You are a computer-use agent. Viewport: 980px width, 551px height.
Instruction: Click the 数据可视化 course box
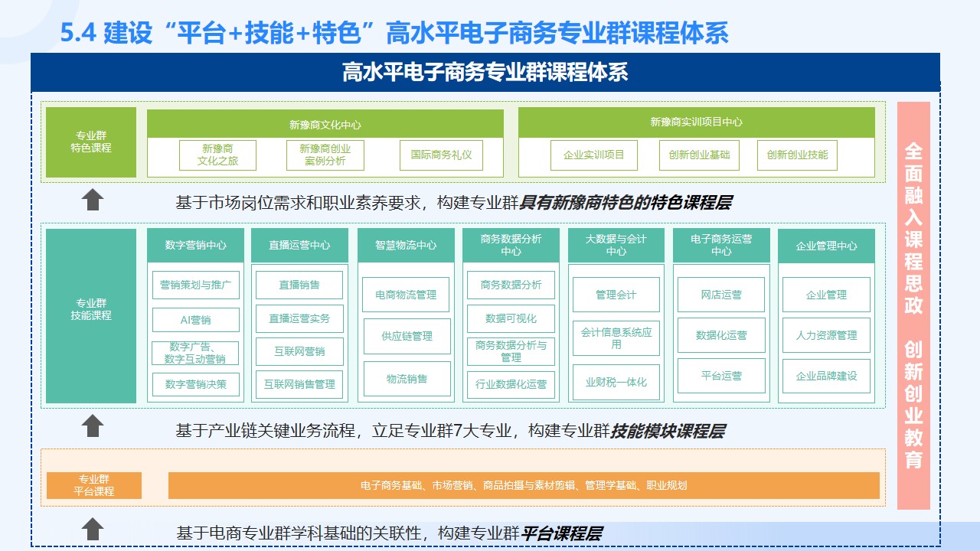[511, 318]
